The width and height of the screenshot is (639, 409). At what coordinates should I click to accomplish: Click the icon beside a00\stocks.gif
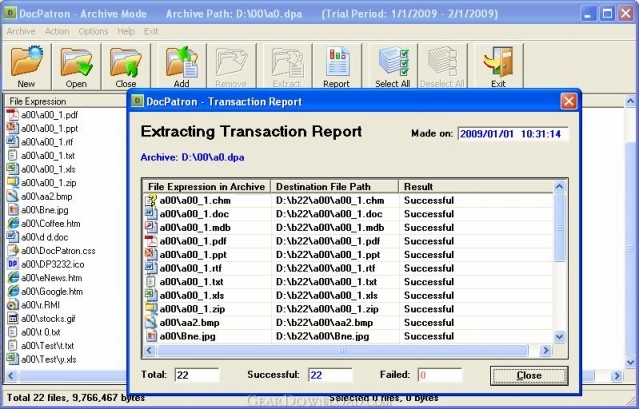click(x=13, y=318)
